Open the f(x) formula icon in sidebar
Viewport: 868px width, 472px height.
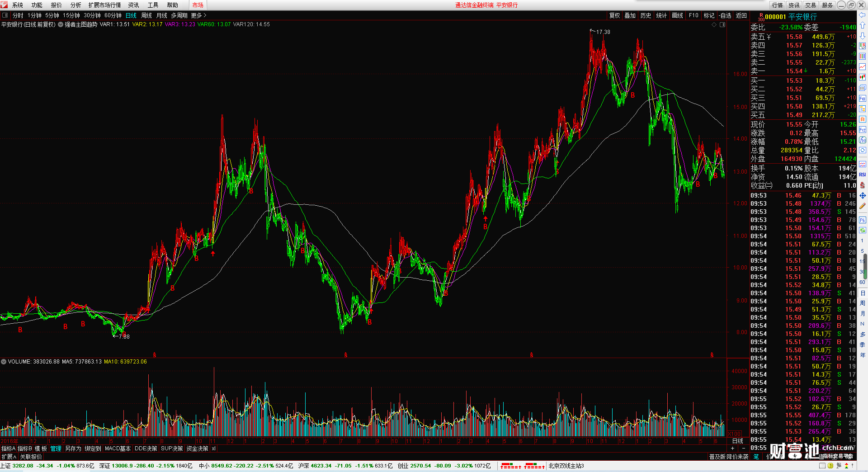click(x=863, y=140)
